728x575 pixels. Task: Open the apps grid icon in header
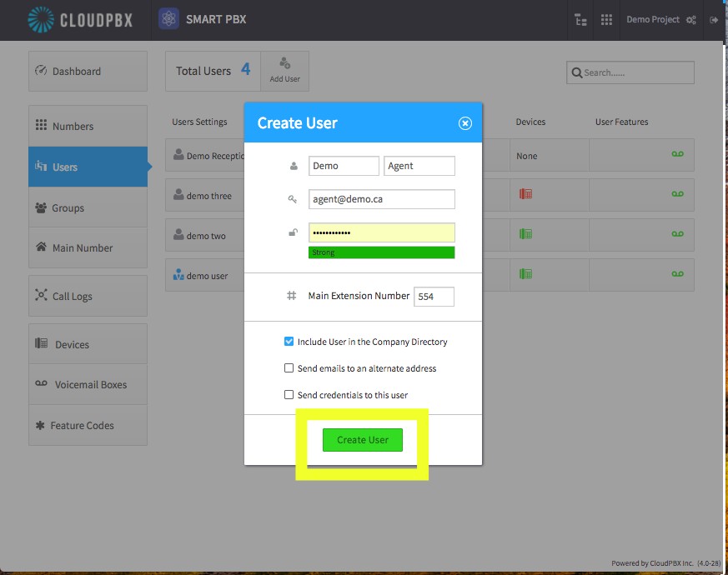click(606, 20)
